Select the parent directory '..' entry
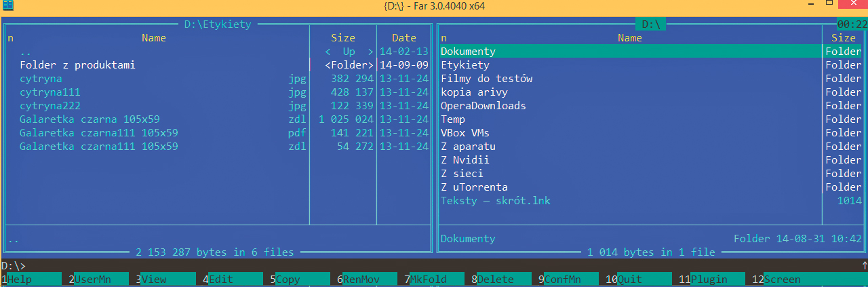This screenshot has height=287, width=868. [26, 52]
